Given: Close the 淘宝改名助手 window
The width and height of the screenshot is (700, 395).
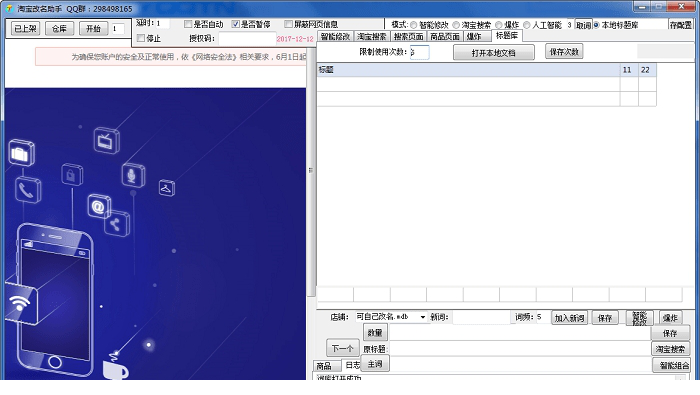Looking at the screenshot, I should [x=681, y=6].
